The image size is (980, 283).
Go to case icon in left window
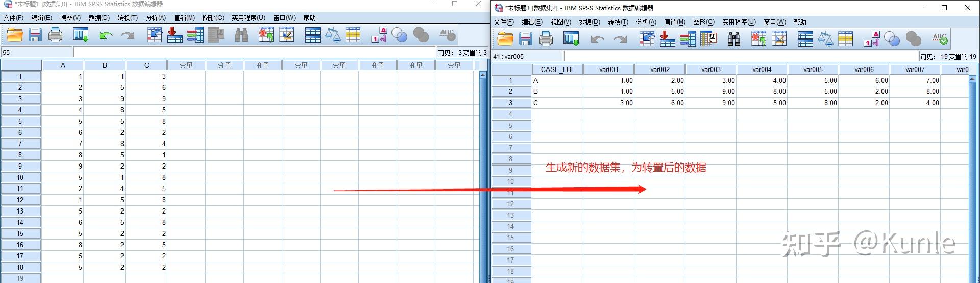[x=154, y=35]
